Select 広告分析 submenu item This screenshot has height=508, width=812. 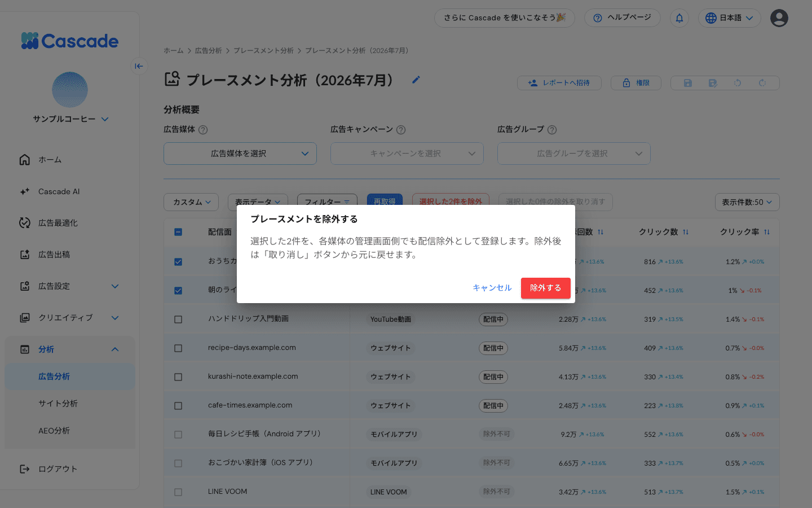[70, 376]
